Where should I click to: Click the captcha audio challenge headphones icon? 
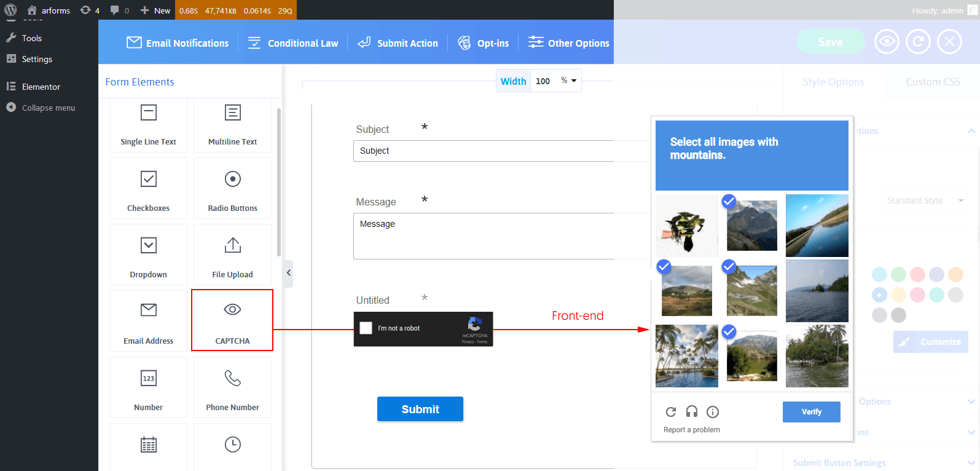(692, 412)
